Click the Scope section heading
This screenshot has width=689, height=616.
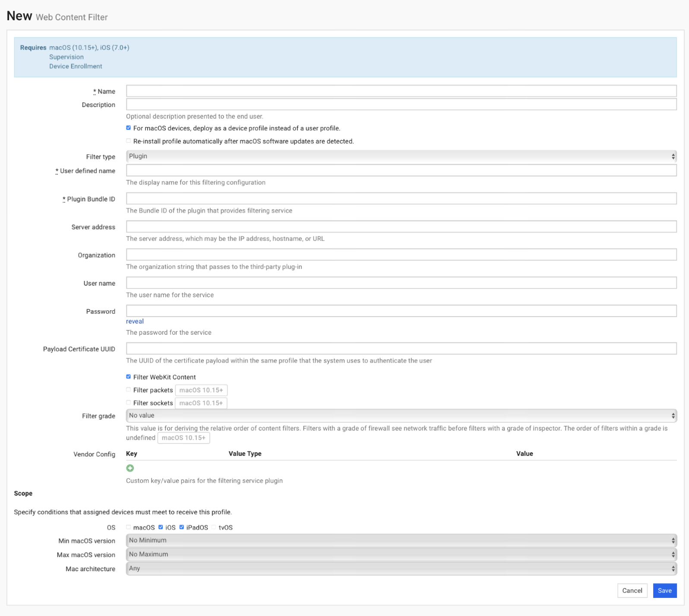point(23,493)
